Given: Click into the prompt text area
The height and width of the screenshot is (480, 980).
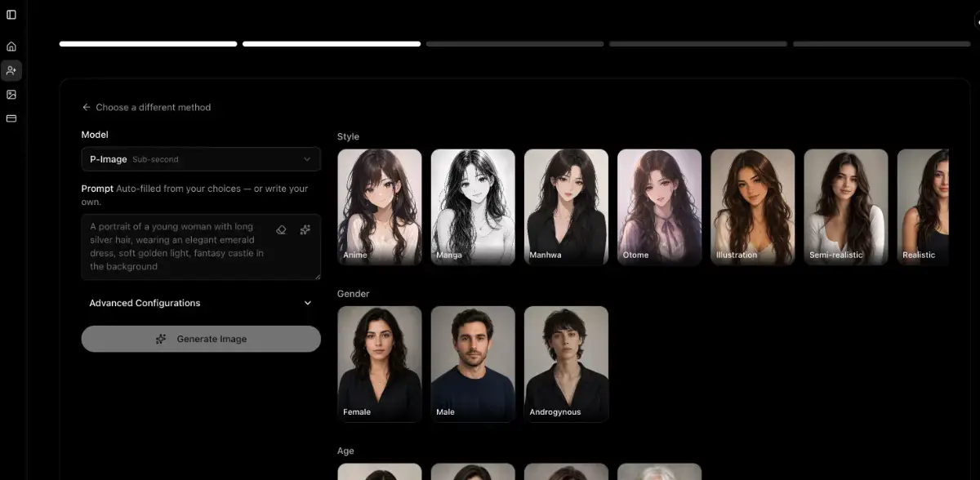Looking at the screenshot, I should click(x=201, y=247).
